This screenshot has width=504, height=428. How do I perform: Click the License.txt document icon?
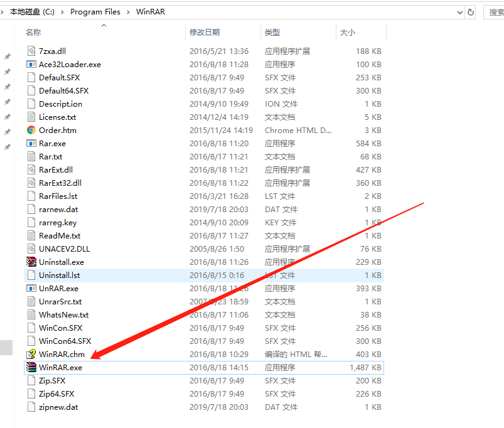[31, 117]
